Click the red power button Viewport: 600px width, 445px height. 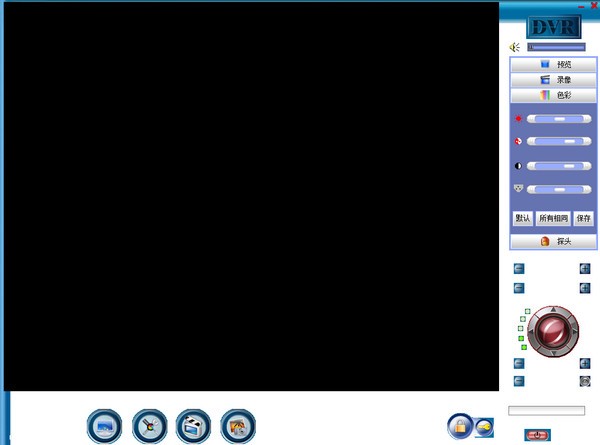pyautogui.click(x=537, y=435)
